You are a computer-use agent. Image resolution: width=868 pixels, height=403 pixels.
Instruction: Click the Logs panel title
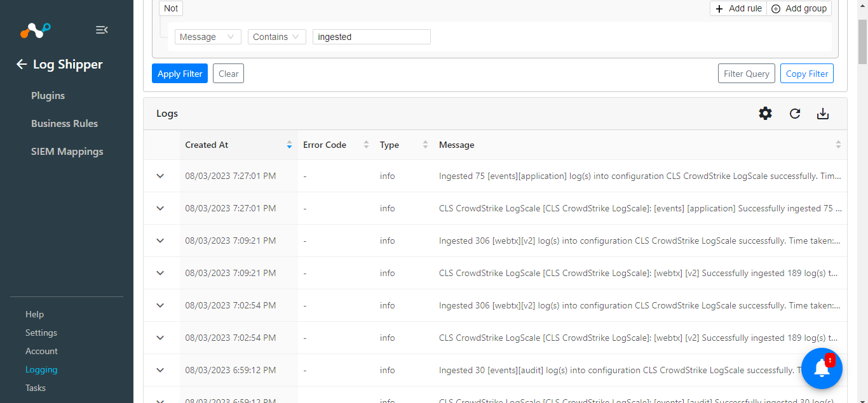click(x=167, y=114)
